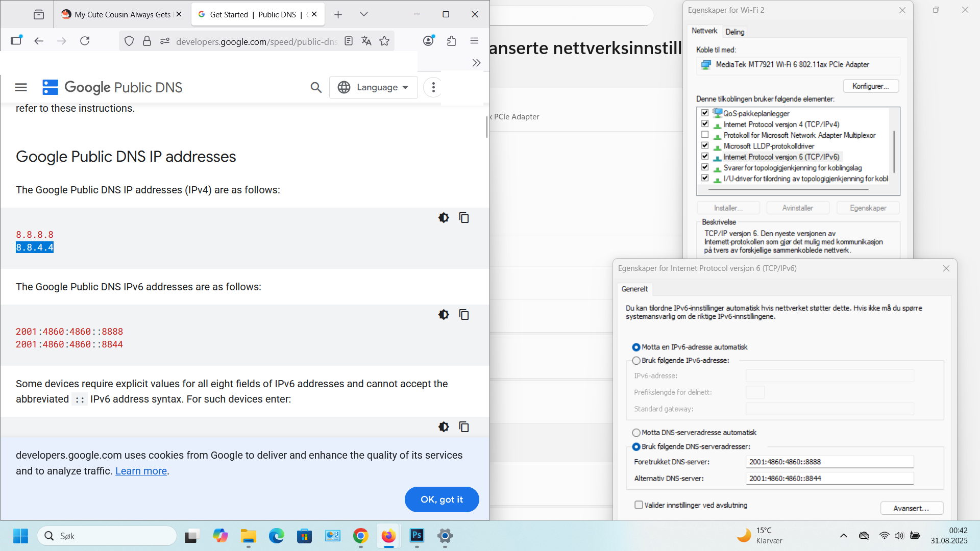Click the translate page icon
The width and height of the screenshot is (980, 551).
coord(366,41)
